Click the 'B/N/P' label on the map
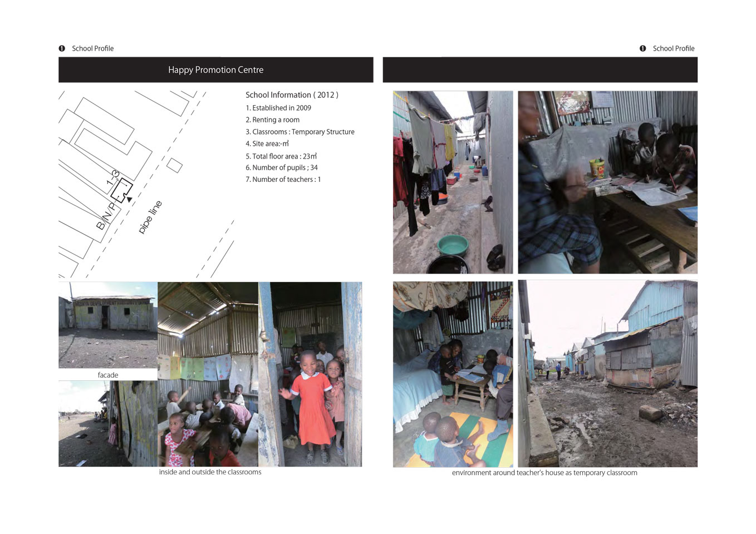 click(106, 216)
